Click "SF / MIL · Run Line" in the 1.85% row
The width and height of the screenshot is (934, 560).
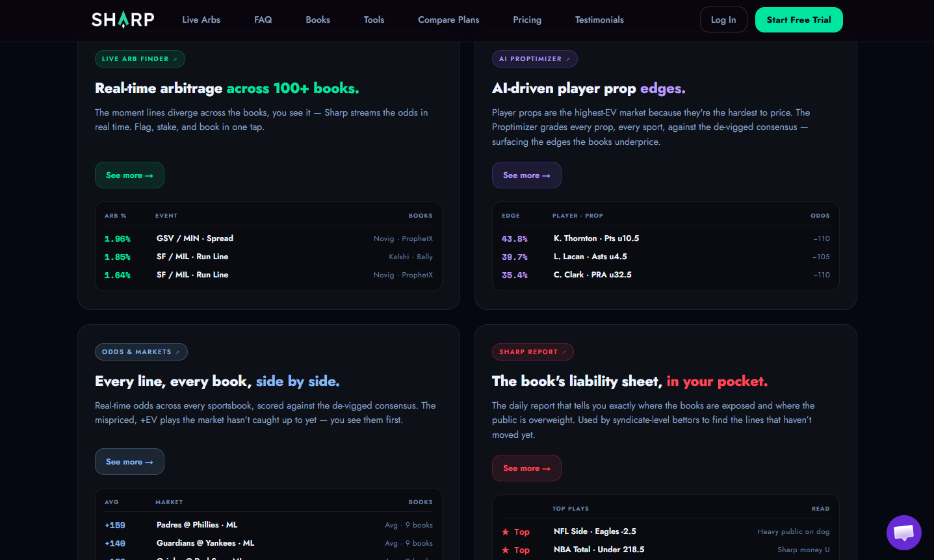[192, 257]
